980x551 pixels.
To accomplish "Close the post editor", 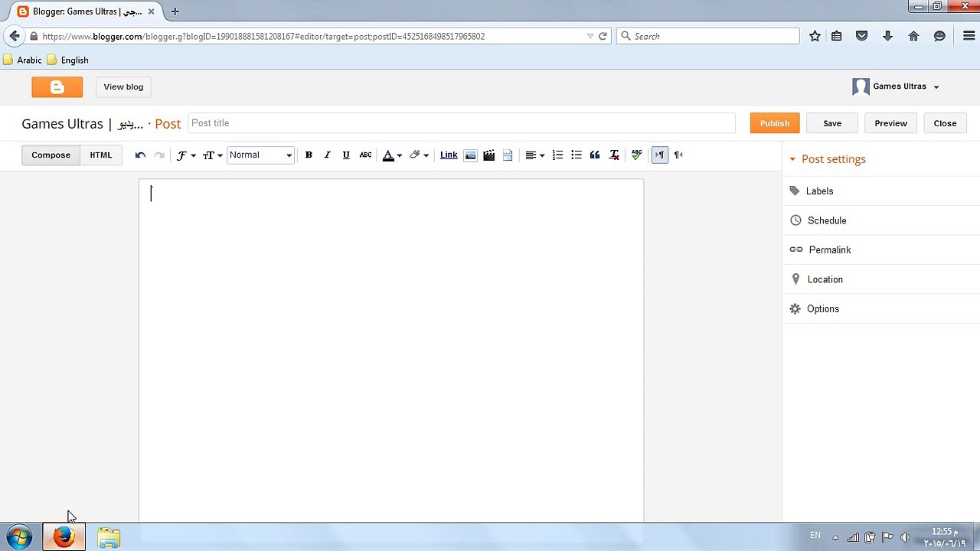I will coord(945,123).
